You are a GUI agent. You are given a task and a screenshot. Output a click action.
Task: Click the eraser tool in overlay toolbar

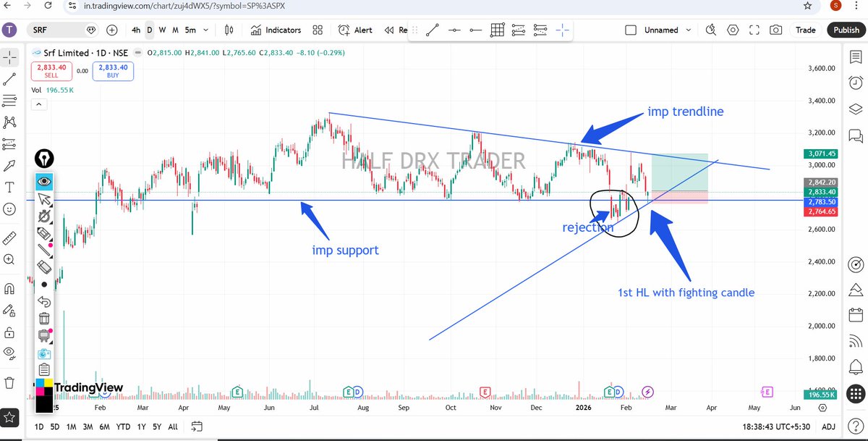(44, 267)
